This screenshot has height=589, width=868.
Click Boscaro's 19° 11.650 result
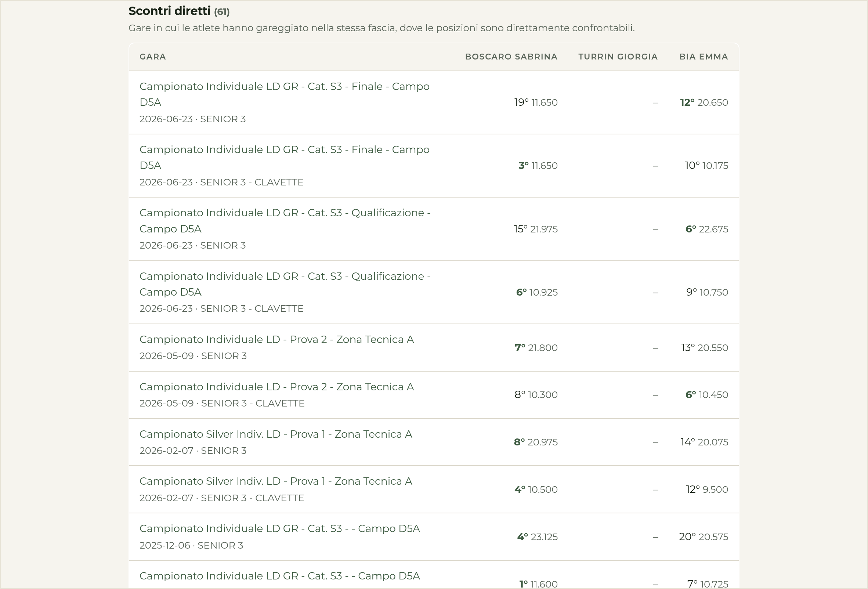click(x=536, y=102)
